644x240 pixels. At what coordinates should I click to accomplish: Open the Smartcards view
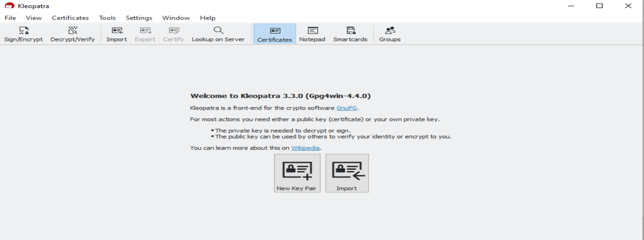pos(350,34)
